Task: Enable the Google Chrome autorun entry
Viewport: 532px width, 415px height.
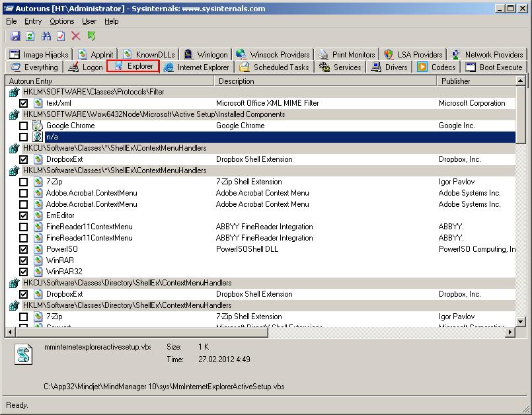Action: (x=24, y=125)
